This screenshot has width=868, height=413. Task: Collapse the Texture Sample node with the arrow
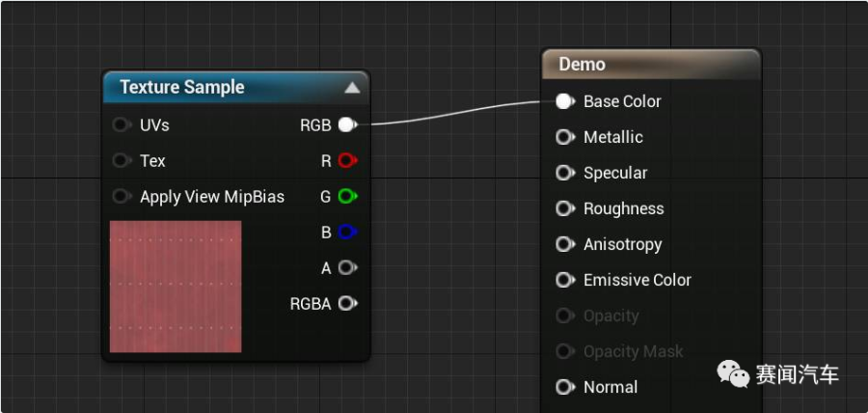tap(352, 88)
